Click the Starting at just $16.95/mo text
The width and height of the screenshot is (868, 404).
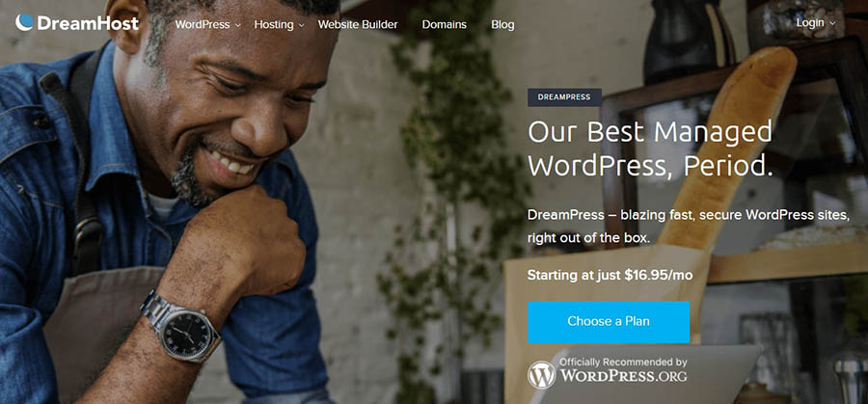[610, 275]
